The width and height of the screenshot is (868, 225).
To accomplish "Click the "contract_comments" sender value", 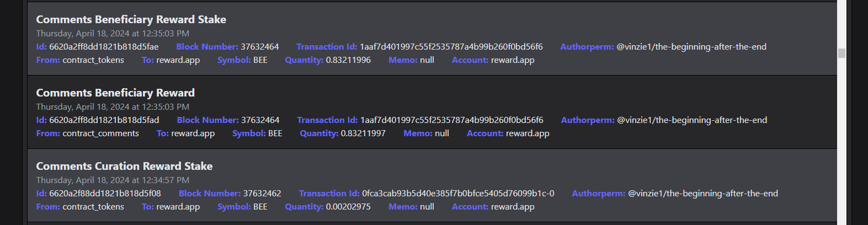I will 100,133.
